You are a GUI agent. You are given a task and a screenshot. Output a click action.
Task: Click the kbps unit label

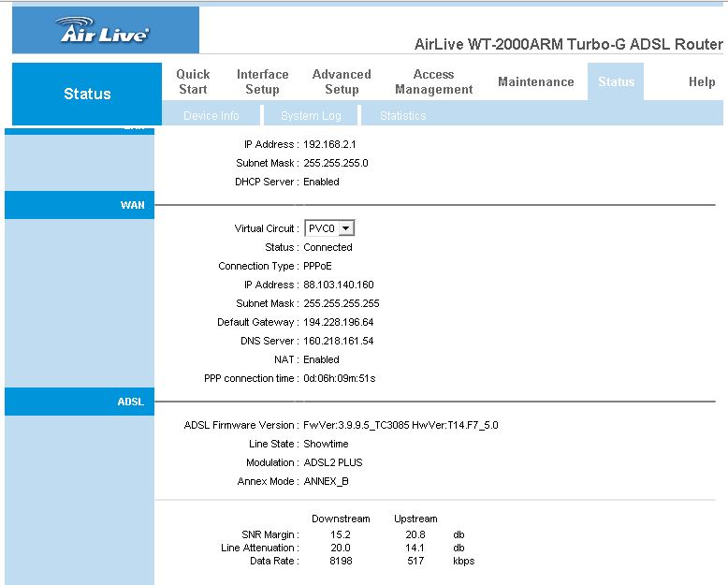[464, 561]
